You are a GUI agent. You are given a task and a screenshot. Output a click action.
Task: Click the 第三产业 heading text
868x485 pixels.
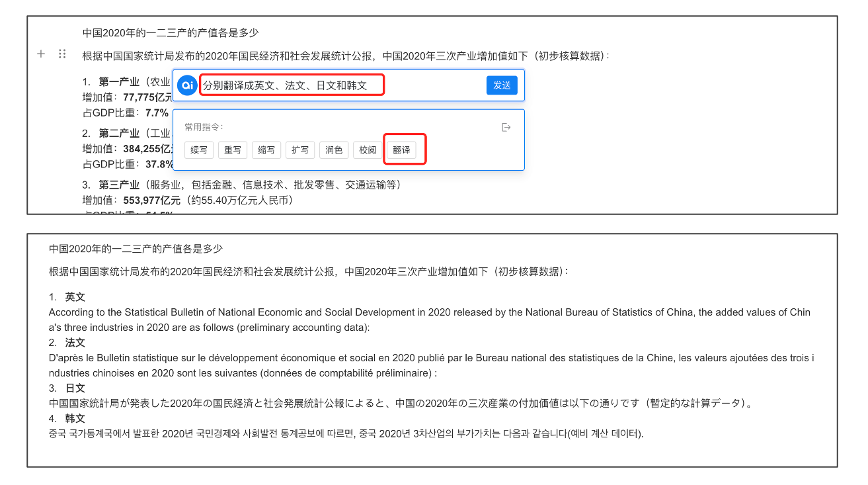point(119,185)
